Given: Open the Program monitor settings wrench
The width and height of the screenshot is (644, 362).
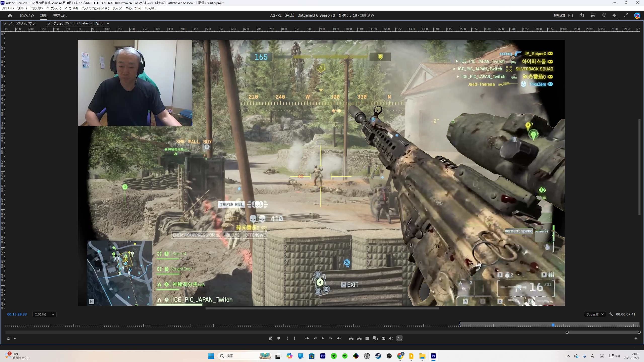Looking at the screenshot, I should pos(611,314).
